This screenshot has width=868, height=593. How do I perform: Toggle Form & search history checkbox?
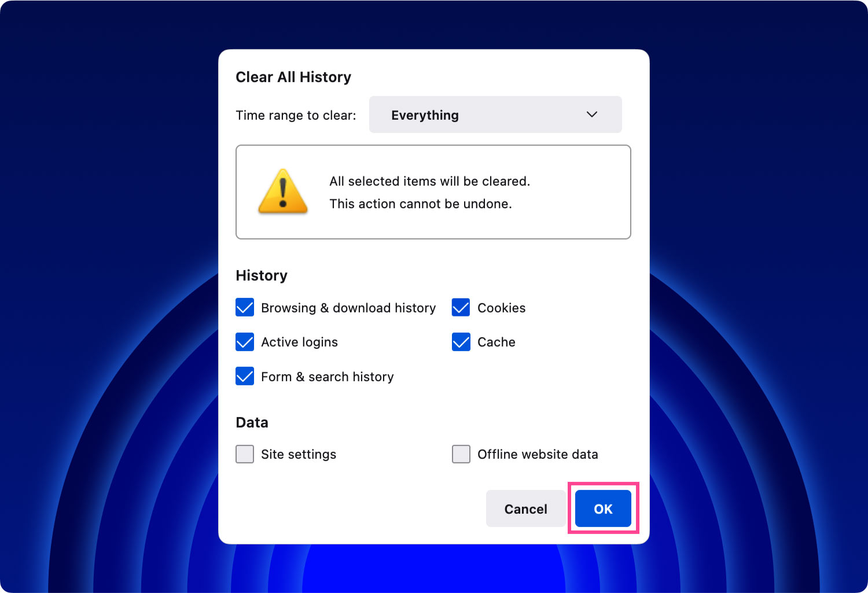[245, 377]
